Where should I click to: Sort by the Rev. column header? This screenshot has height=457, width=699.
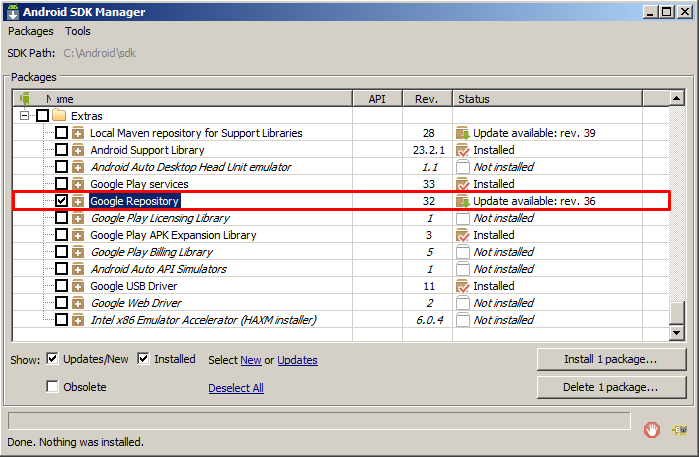427,99
